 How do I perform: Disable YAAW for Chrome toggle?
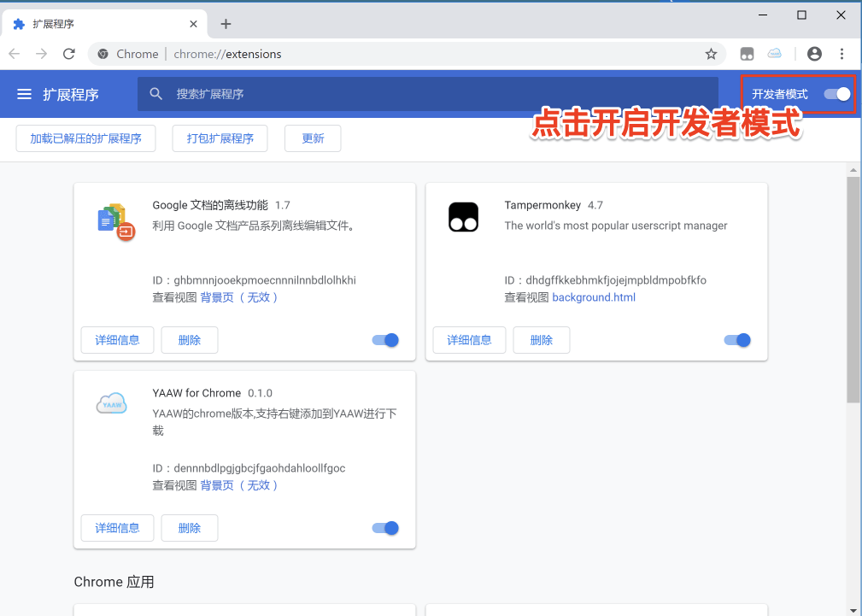[x=385, y=528]
